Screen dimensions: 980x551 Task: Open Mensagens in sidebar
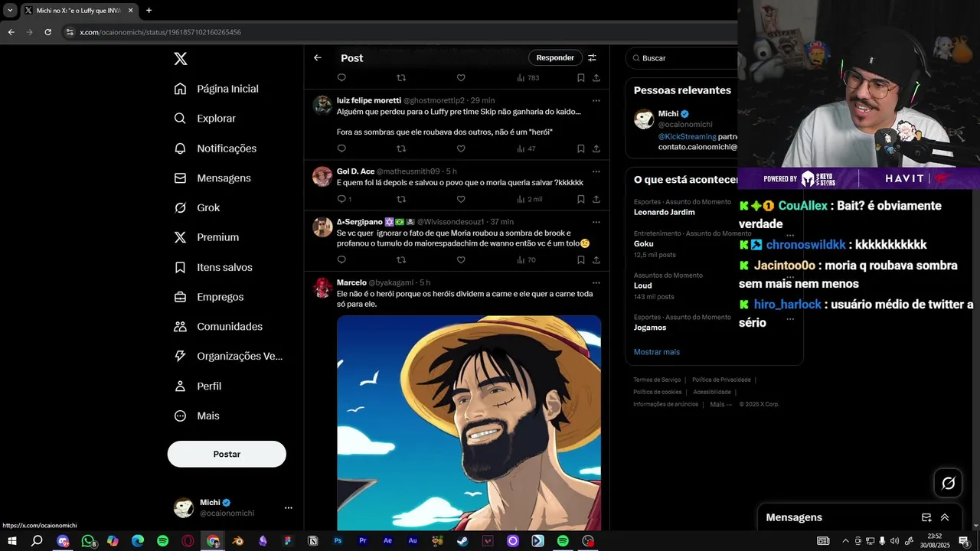(213, 178)
